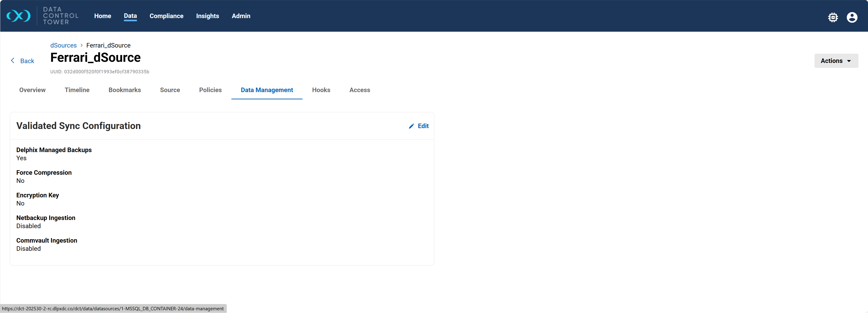Switch to the Timeline tab
Image resolution: width=868 pixels, height=313 pixels.
(x=77, y=90)
